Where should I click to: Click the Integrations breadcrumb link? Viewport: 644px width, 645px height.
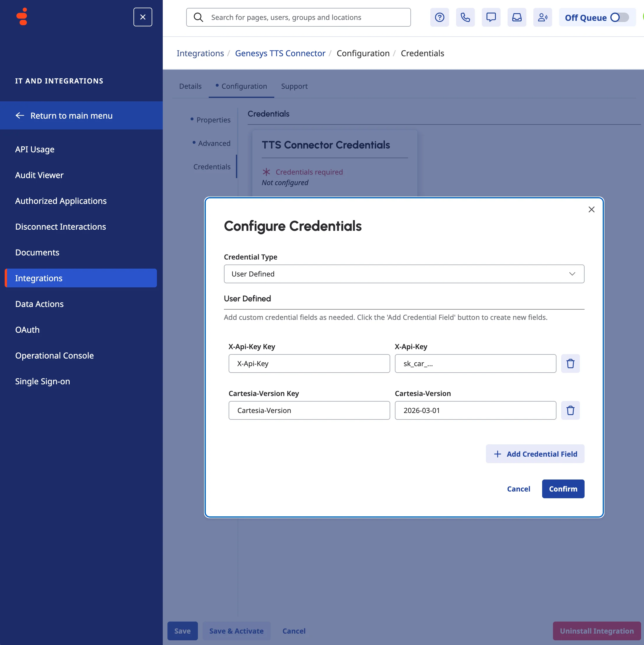[x=200, y=53]
